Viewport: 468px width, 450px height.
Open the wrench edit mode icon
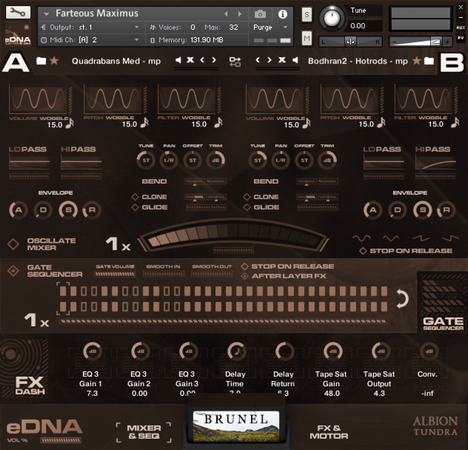pyautogui.click(x=18, y=12)
